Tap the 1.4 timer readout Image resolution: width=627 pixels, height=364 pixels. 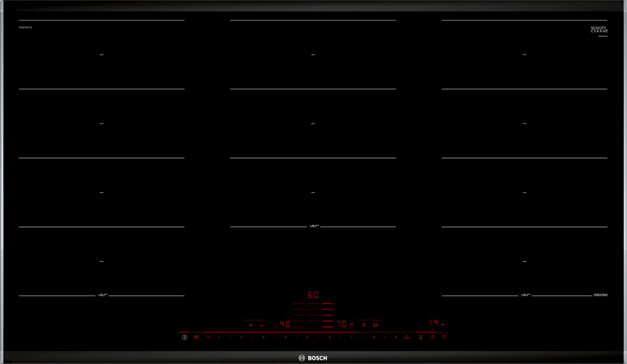tap(434, 322)
